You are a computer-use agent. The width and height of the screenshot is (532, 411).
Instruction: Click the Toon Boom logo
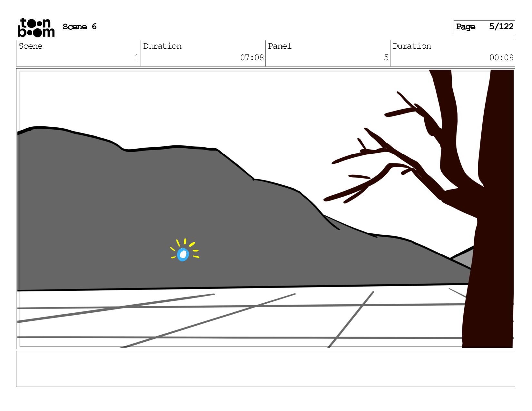tap(36, 27)
